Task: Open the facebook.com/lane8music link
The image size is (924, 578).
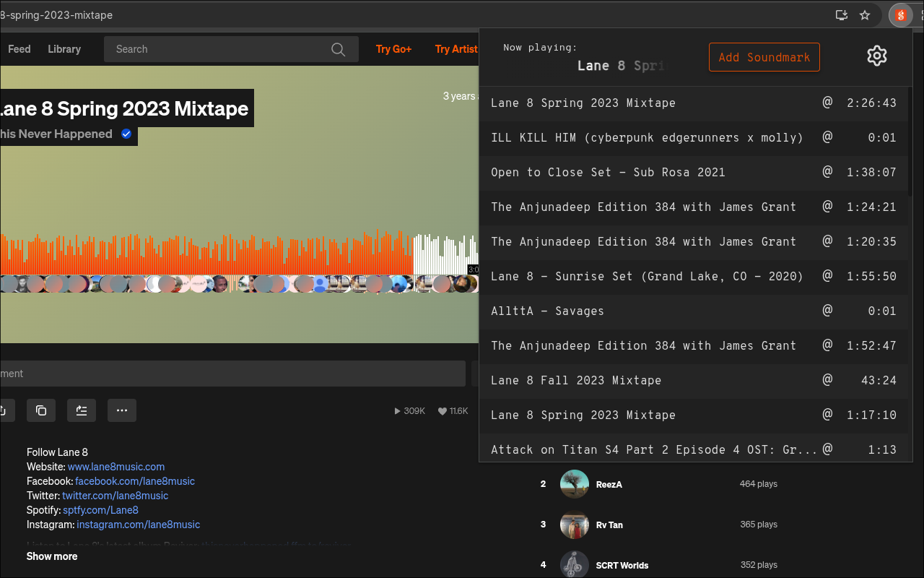Action: (135, 481)
